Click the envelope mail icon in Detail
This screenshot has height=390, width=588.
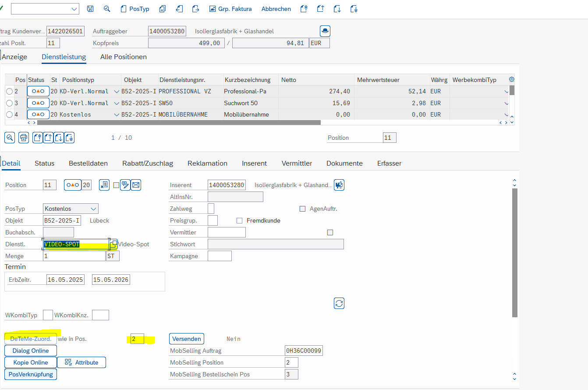(136, 185)
